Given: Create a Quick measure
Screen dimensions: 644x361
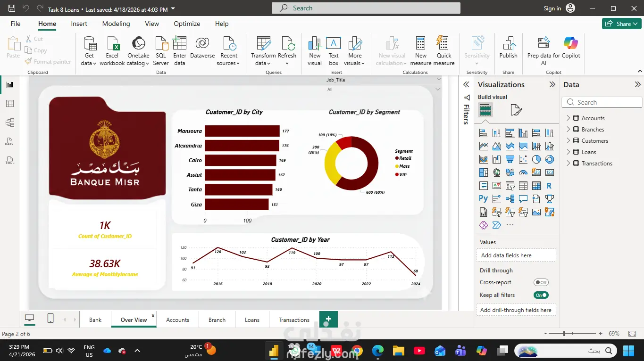Looking at the screenshot, I should coord(444,51).
